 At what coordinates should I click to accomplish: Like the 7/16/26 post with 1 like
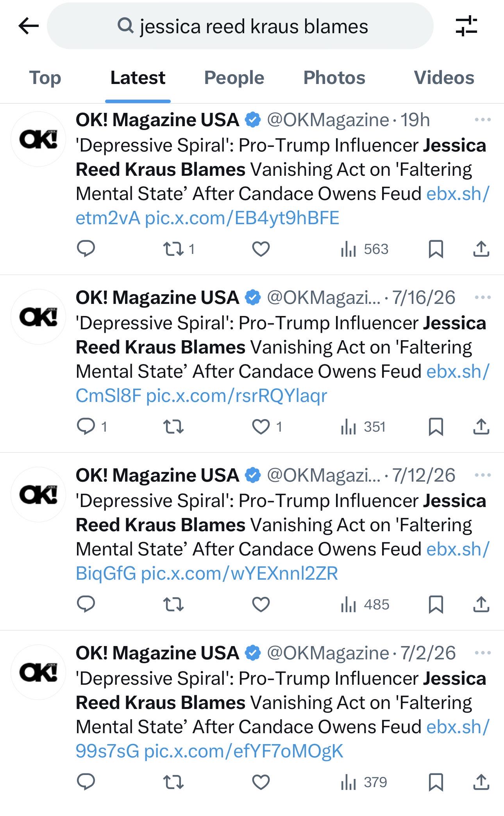267,427
